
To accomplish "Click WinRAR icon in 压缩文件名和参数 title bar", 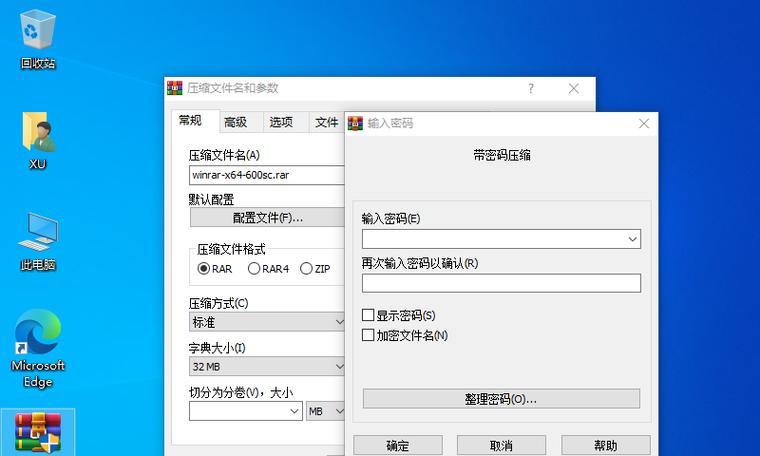I will (175, 88).
